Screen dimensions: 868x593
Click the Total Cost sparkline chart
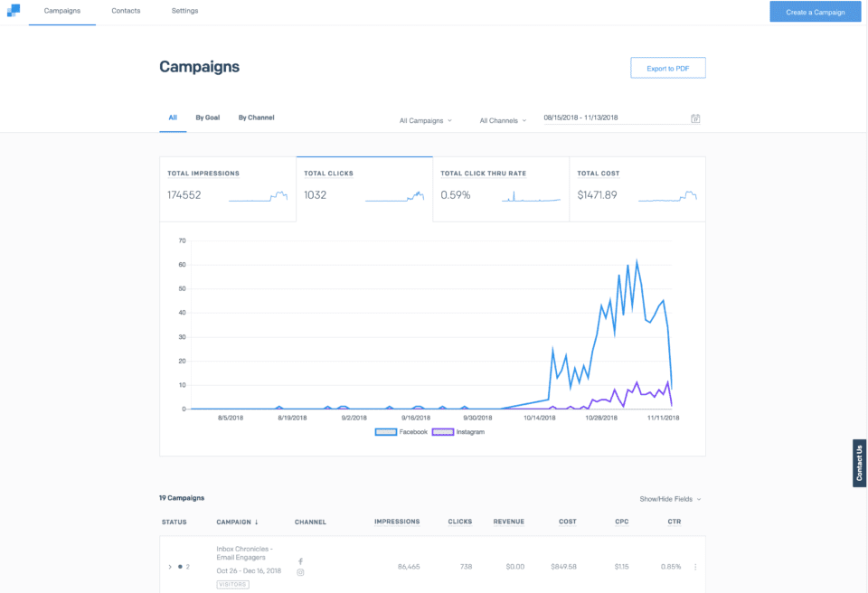click(667, 195)
